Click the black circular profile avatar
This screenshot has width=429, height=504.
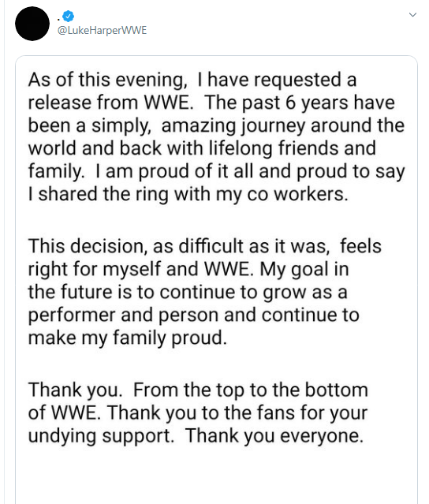click(x=32, y=24)
